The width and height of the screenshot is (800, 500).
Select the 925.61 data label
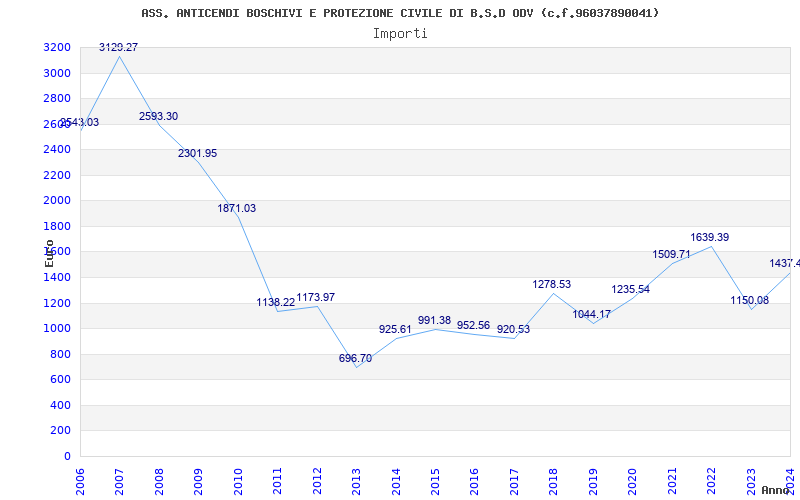[x=395, y=330]
